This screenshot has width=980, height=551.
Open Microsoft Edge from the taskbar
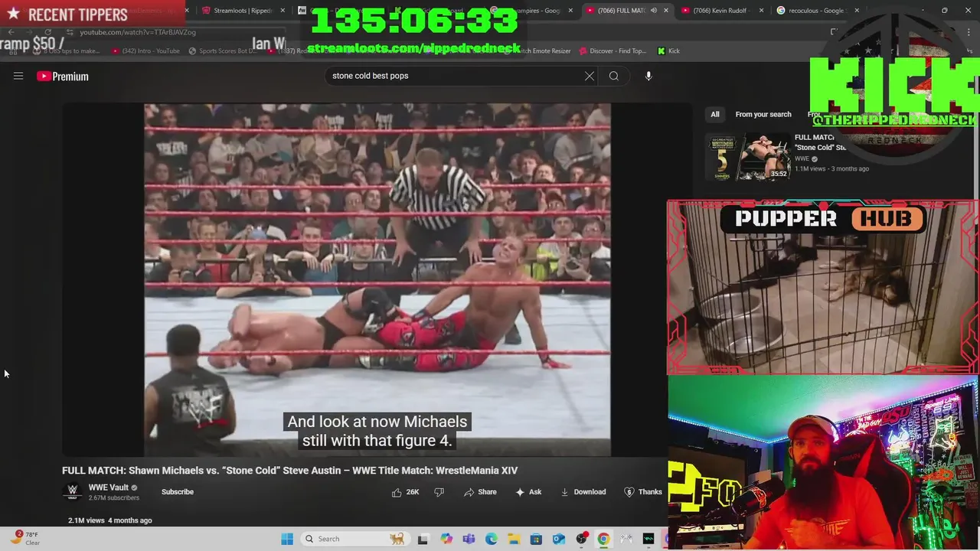491,539
